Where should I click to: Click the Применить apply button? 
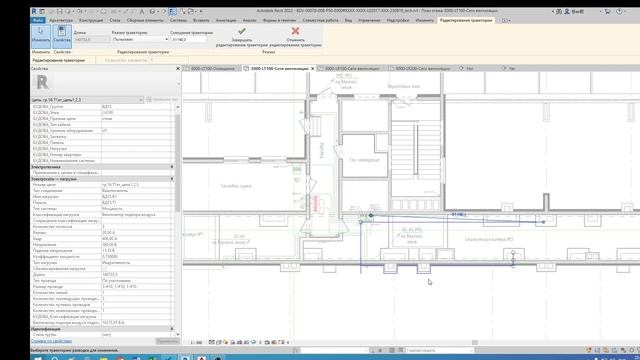coord(167,341)
